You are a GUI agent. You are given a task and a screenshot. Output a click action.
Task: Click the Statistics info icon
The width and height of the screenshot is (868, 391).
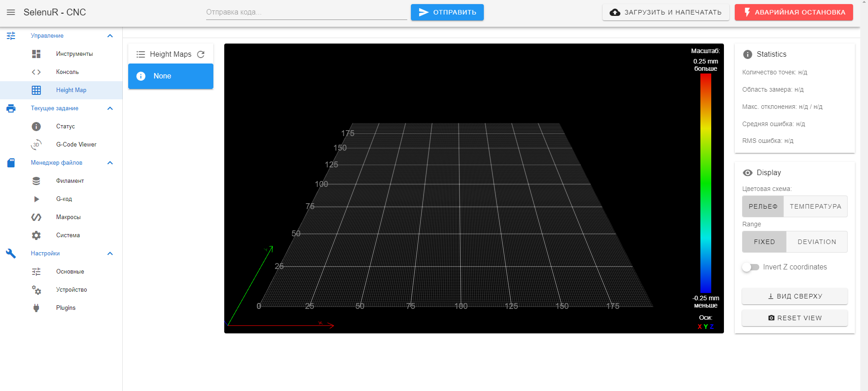click(747, 54)
